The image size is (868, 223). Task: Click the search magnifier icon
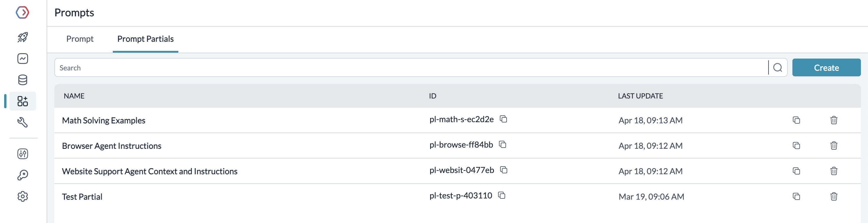[778, 68]
